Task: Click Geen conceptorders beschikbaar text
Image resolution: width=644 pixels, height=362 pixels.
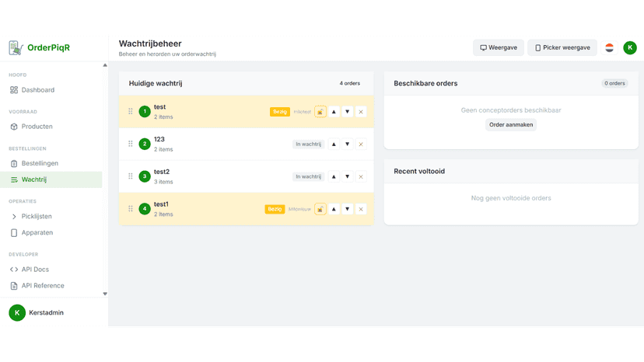Action: click(511, 110)
